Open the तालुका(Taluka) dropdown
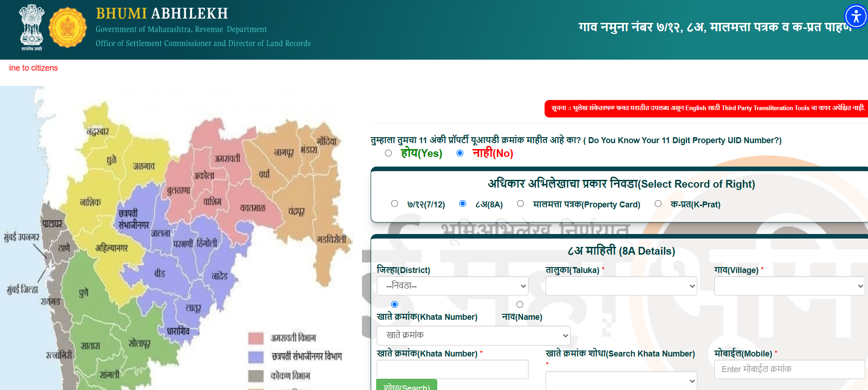The image size is (868, 390). [621, 286]
